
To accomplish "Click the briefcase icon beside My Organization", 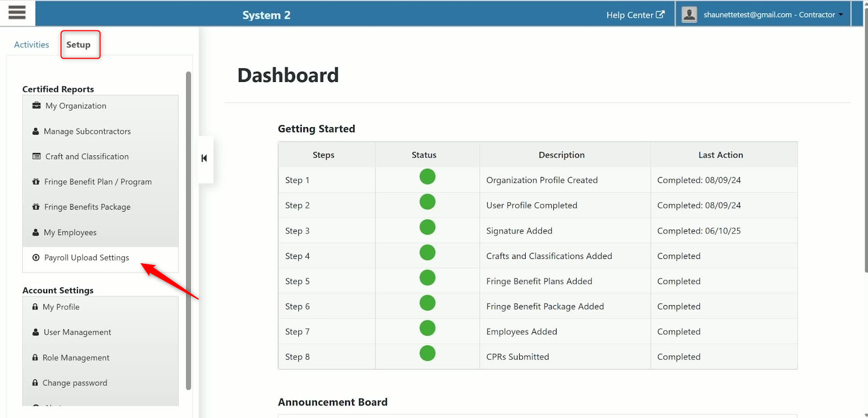I will [x=36, y=105].
